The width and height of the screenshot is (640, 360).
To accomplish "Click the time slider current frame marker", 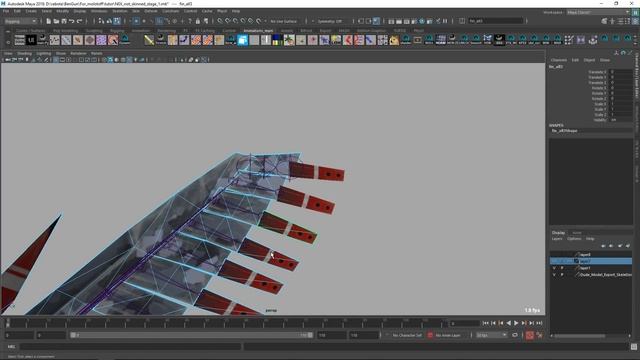I will [x=8, y=323].
